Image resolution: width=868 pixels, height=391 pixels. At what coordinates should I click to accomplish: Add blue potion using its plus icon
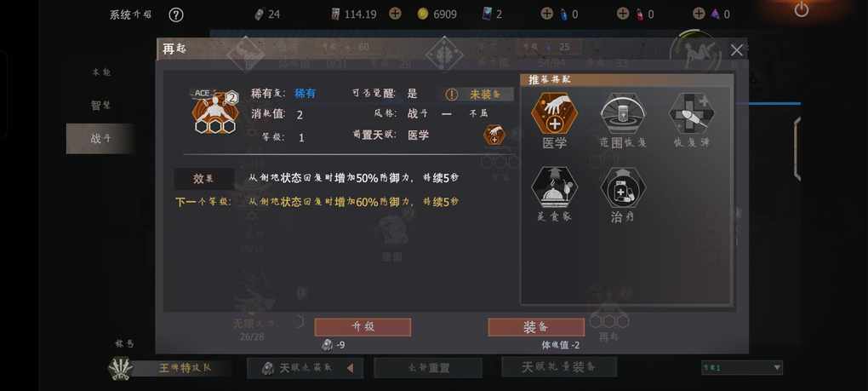point(547,14)
